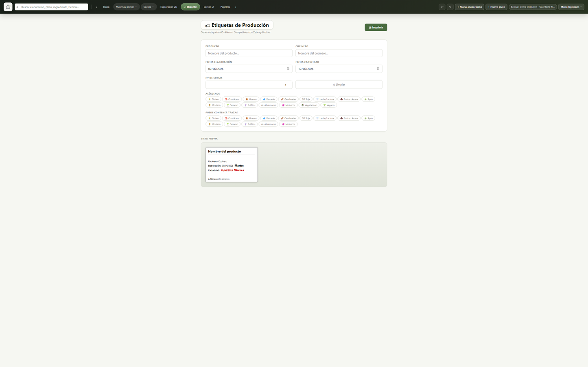Screen dimensions: 588x367
Task: Open the Papelera tab
Action: click(225, 7)
